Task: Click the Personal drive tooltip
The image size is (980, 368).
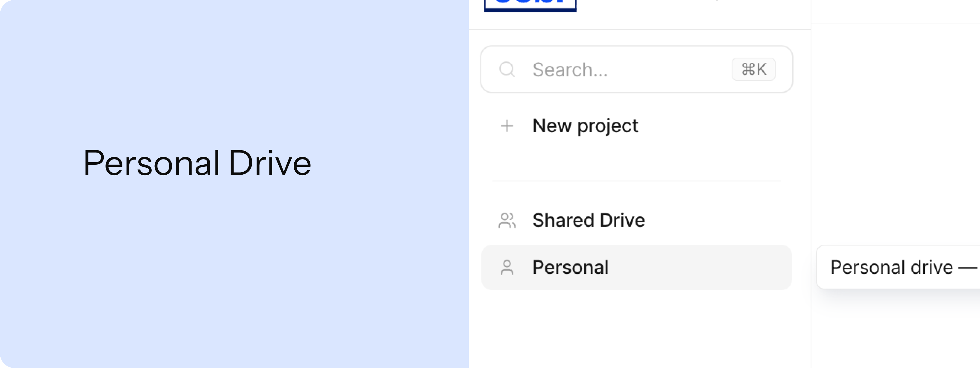Action: point(898,267)
